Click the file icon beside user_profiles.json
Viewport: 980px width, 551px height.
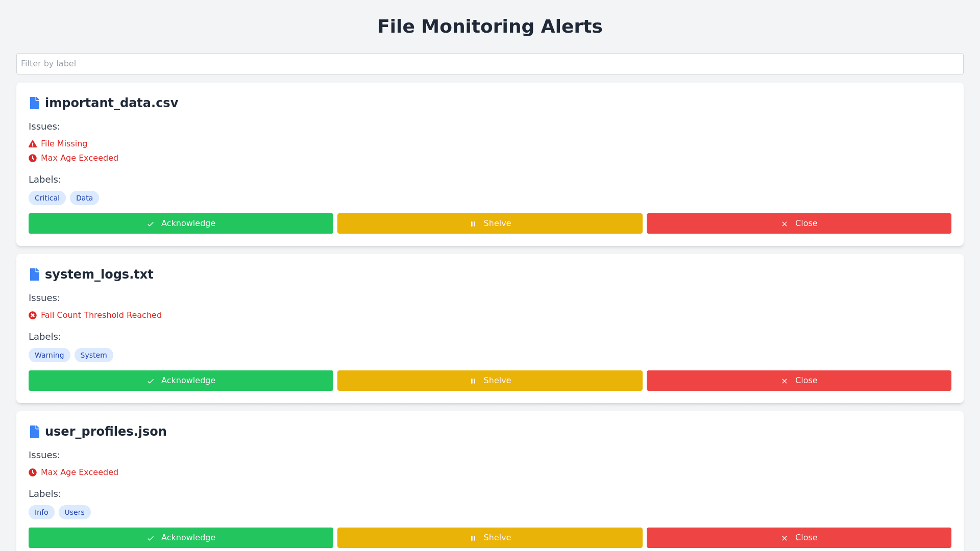coord(35,432)
